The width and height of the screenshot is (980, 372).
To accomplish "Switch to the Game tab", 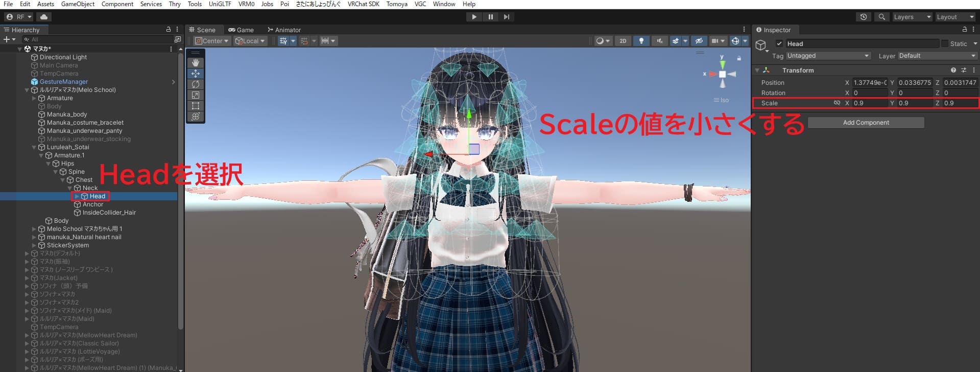I will [x=241, y=30].
